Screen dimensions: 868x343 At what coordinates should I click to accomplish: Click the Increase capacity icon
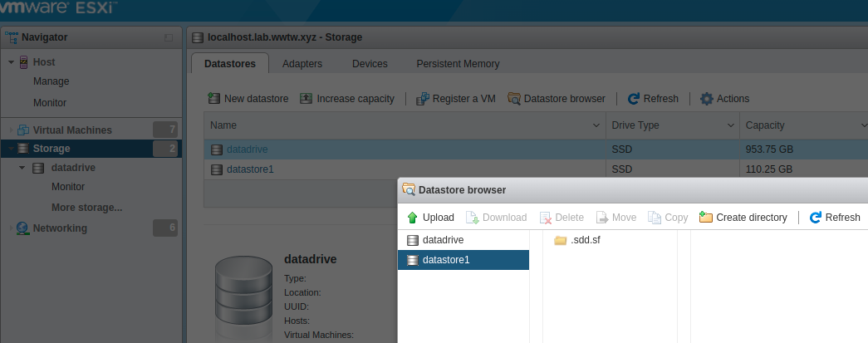pyautogui.click(x=306, y=99)
